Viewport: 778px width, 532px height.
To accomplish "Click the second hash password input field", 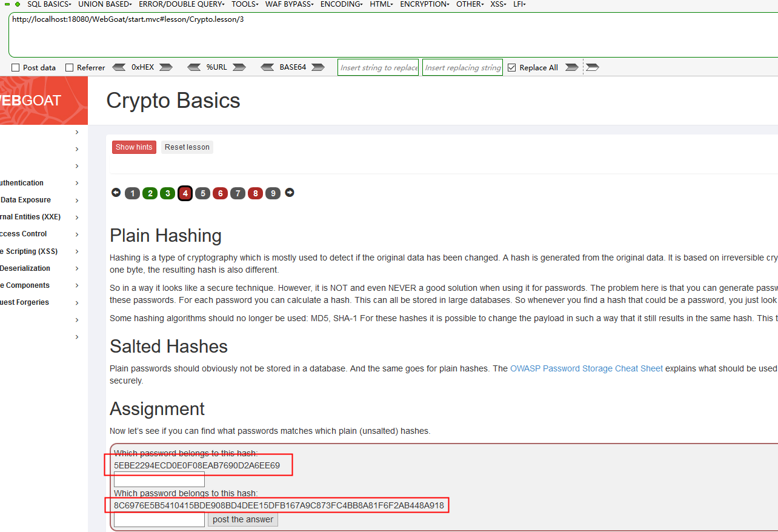I will (x=159, y=519).
